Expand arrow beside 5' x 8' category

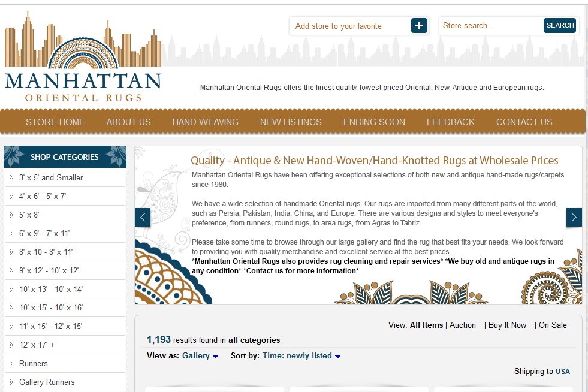(x=11, y=215)
